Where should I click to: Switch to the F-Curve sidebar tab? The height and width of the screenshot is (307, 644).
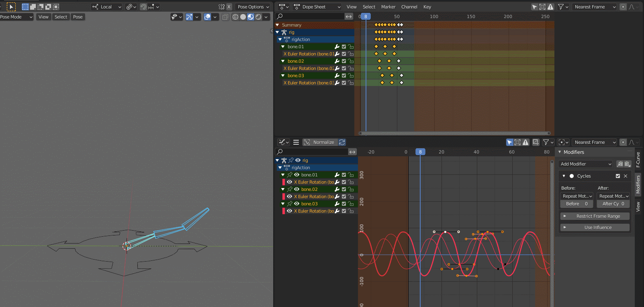pyautogui.click(x=638, y=160)
